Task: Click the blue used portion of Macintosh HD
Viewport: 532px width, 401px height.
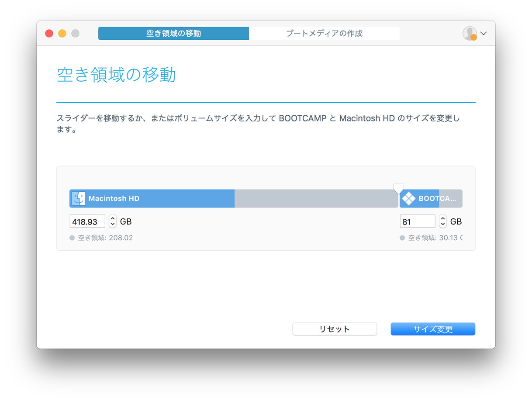Action: [152, 198]
